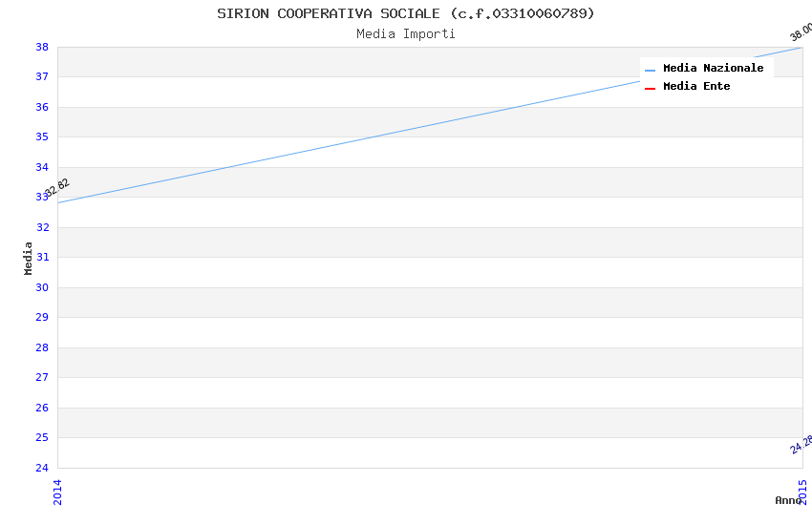Click the Media Nazionale legend label

tap(713, 68)
